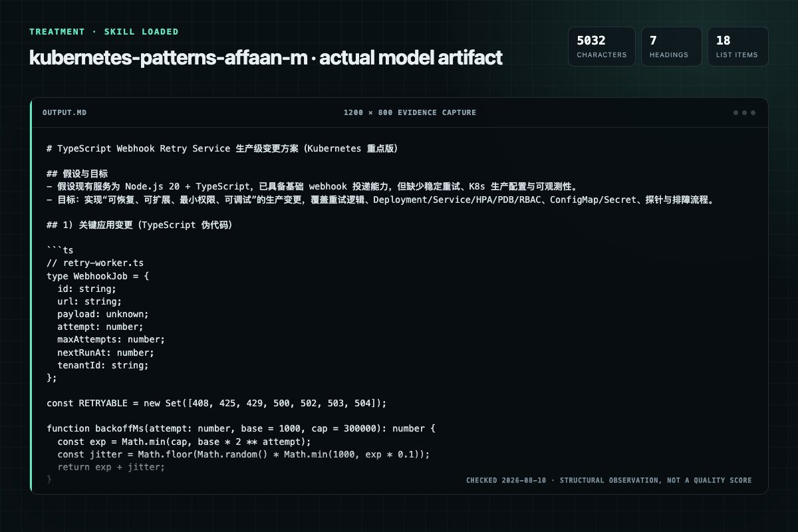Click the 'tenantId: string;' line
Viewport: 798px width, 532px height.
[103, 364]
